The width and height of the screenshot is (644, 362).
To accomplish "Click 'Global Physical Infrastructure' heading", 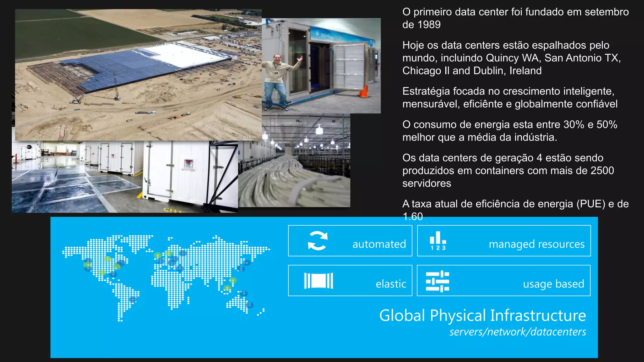I will pos(482,315).
